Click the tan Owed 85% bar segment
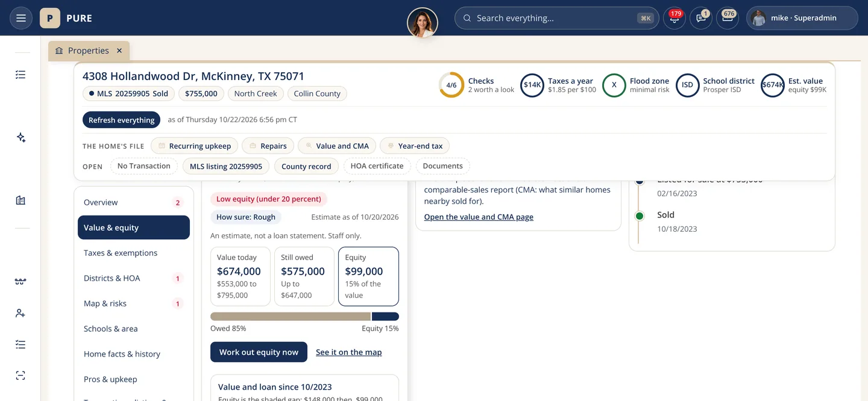 291,317
